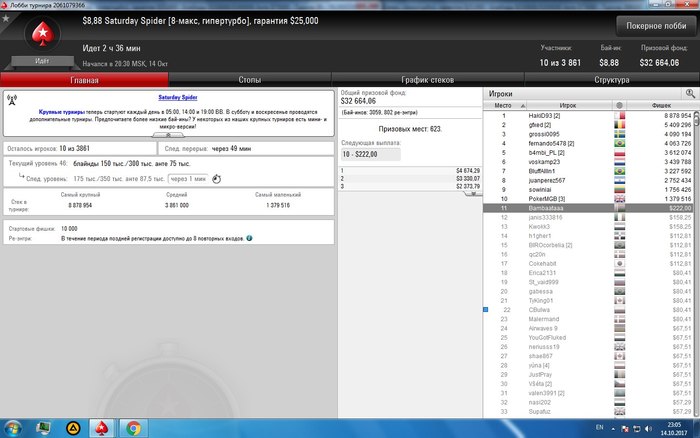
Task: Open player search magnifier in Игроки panel
Action: 690,93
